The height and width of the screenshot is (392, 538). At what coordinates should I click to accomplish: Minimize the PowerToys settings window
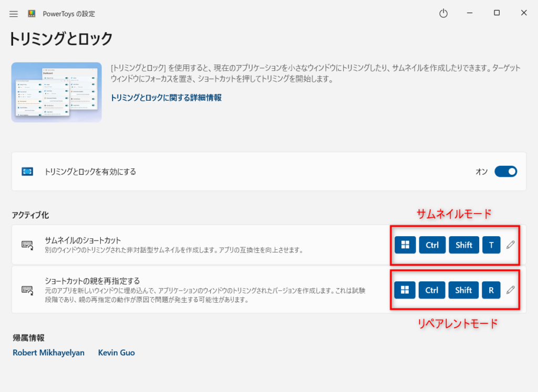[470, 13]
